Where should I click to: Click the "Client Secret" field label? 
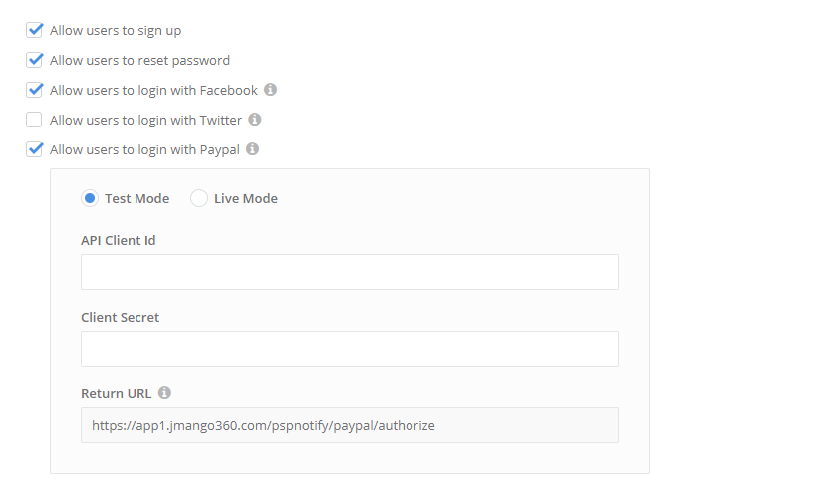point(120,317)
